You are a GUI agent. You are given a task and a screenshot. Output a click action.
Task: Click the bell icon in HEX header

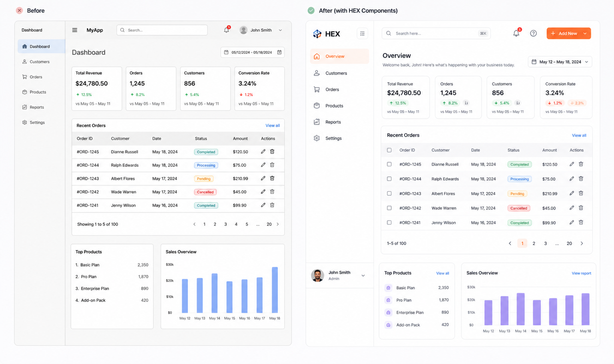tap(516, 33)
